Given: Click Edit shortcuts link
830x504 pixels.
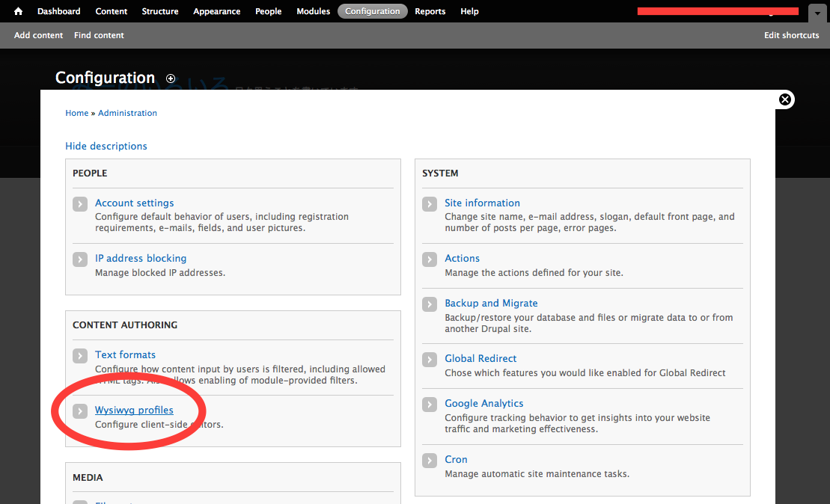Looking at the screenshot, I should coord(791,35).
